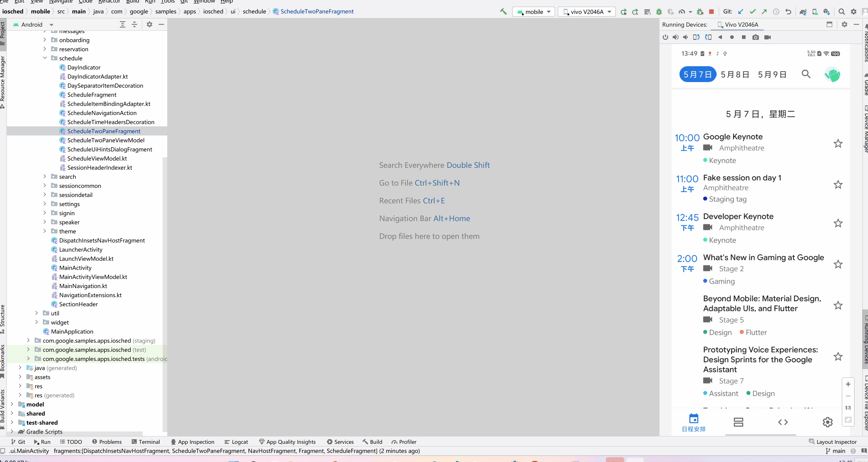Viewport: 868px width, 462px height.
Task: Sync project with Gradle files
Action: click(803, 12)
